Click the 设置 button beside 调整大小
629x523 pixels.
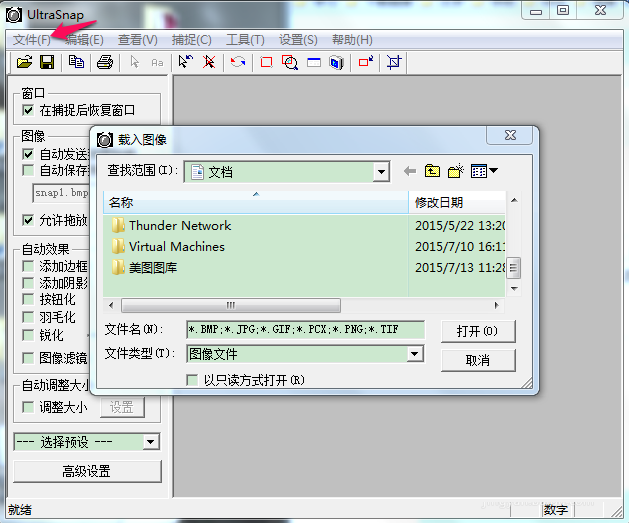click(122, 407)
